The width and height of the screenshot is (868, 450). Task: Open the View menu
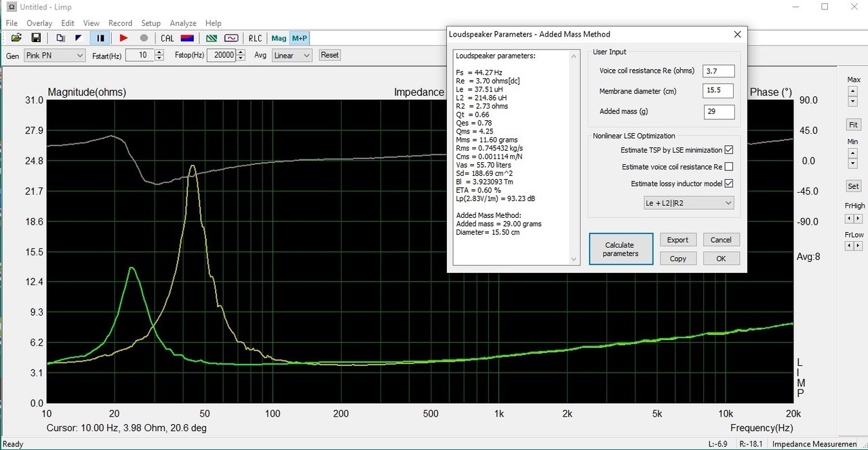click(92, 23)
